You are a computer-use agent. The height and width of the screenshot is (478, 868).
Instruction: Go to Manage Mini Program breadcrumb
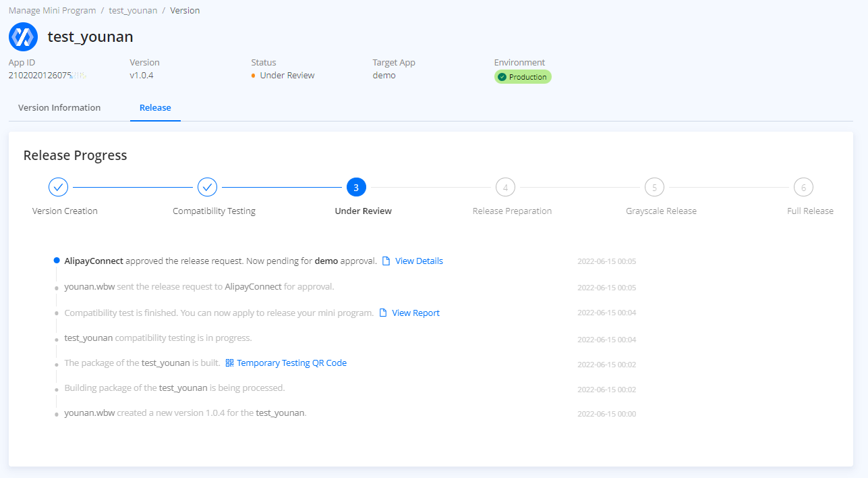52,11
